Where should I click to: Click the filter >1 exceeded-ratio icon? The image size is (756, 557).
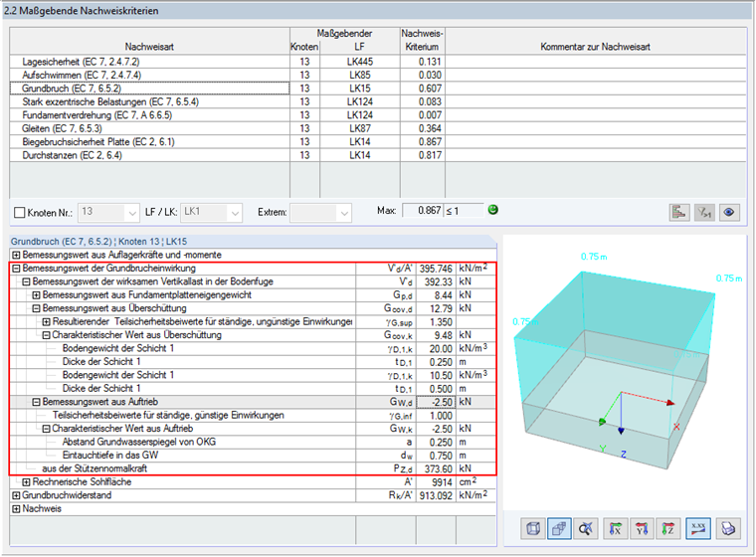pyautogui.click(x=704, y=212)
